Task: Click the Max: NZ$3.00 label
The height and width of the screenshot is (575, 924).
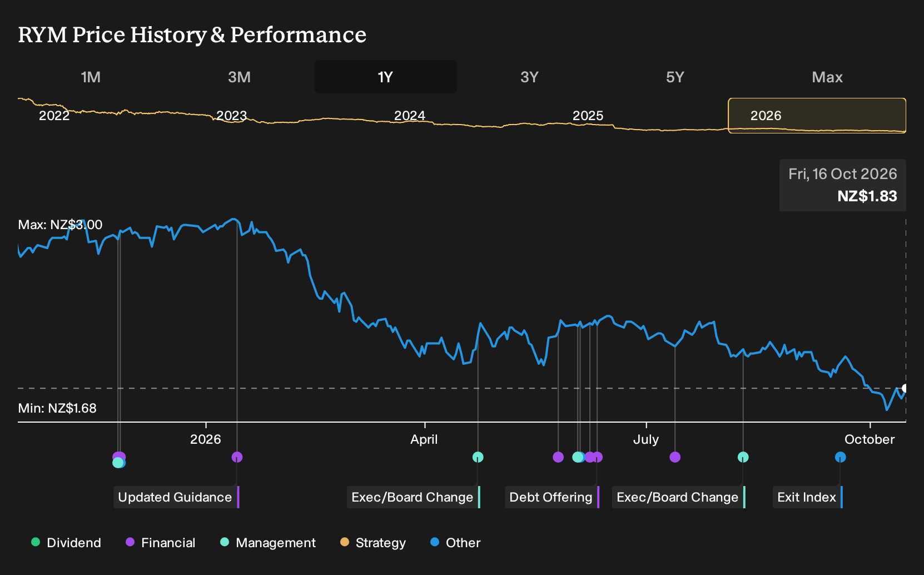Action: pyautogui.click(x=60, y=225)
